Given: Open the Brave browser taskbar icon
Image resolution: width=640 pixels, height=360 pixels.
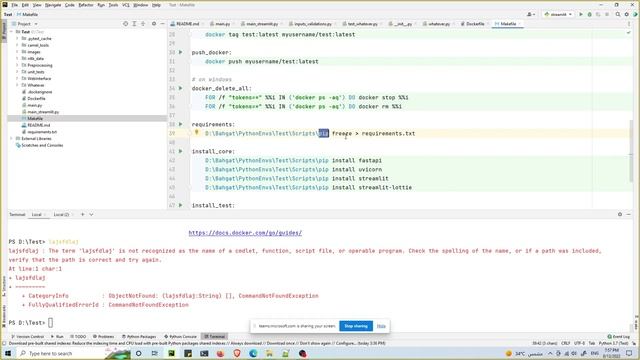Looking at the screenshot, I should [x=237, y=353].
